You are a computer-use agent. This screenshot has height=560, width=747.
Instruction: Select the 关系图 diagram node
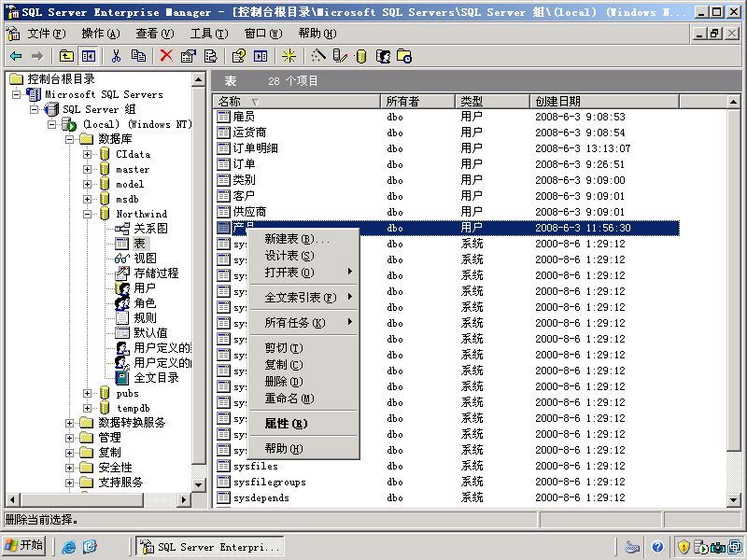(x=150, y=229)
